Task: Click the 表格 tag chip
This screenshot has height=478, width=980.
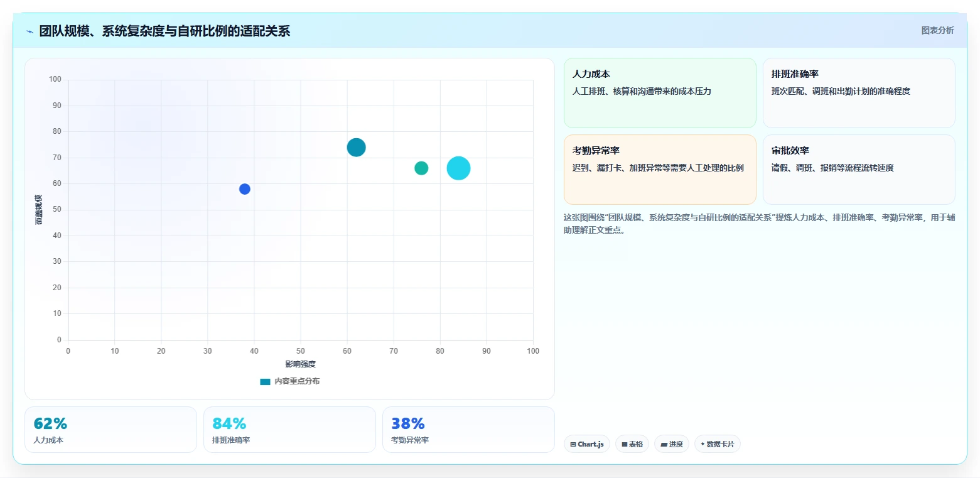Action: (x=632, y=444)
